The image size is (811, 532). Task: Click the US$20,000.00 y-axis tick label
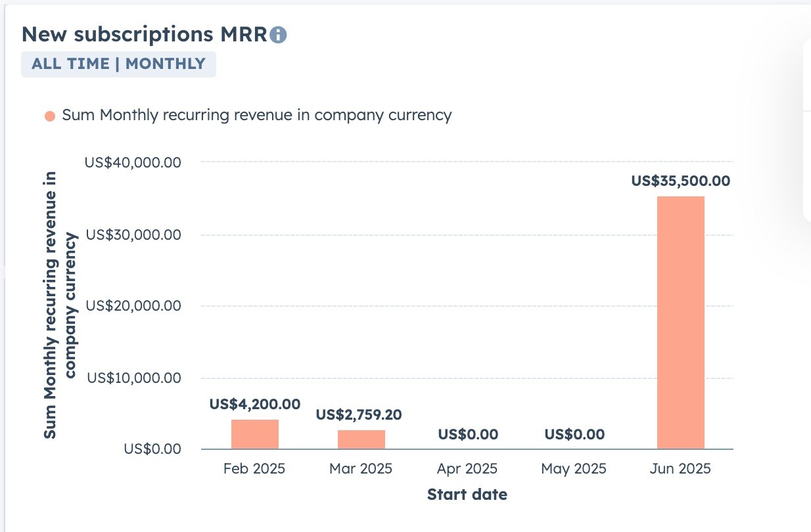pyautogui.click(x=133, y=305)
